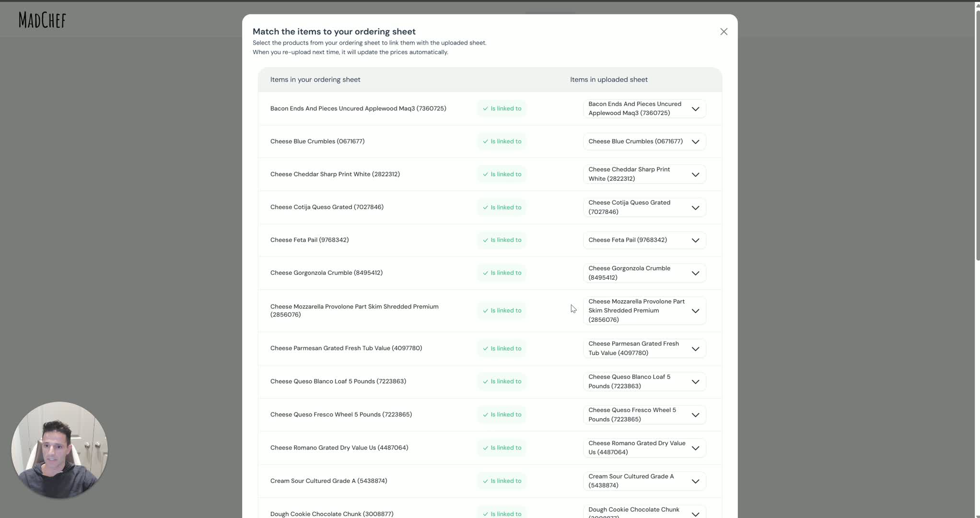Select ordering item 'Cheese Cheddar Sharp Print White (2822312)'
Image resolution: width=980 pixels, height=518 pixels.
(x=335, y=175)
